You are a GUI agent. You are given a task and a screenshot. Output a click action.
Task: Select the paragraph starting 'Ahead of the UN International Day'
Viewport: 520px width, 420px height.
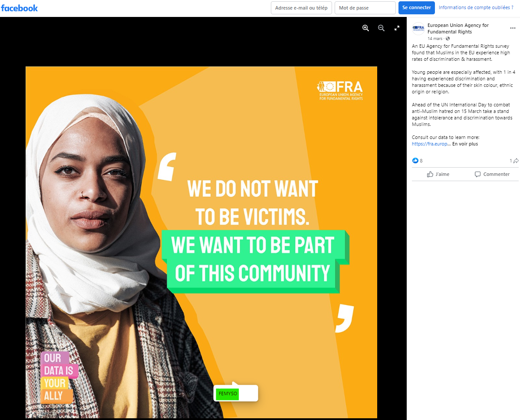pos(462,115)
